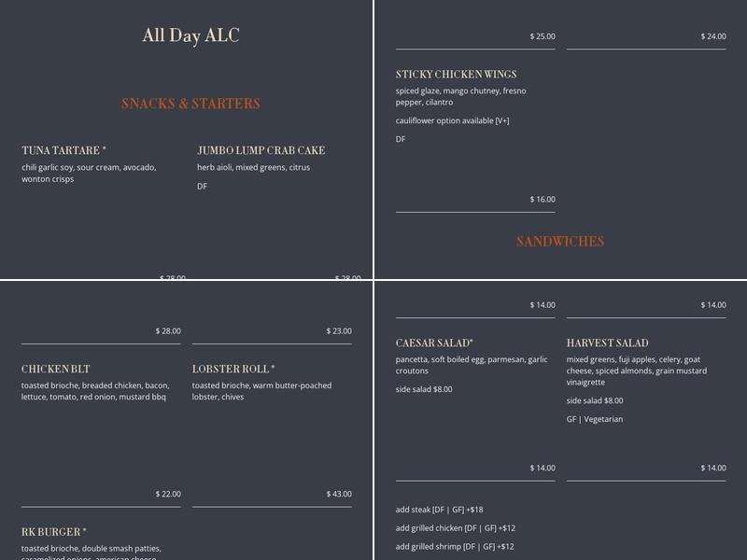Select the Sticky Chicken Wings item
This screenshot has width=747, height=560.
coord(456,75)
